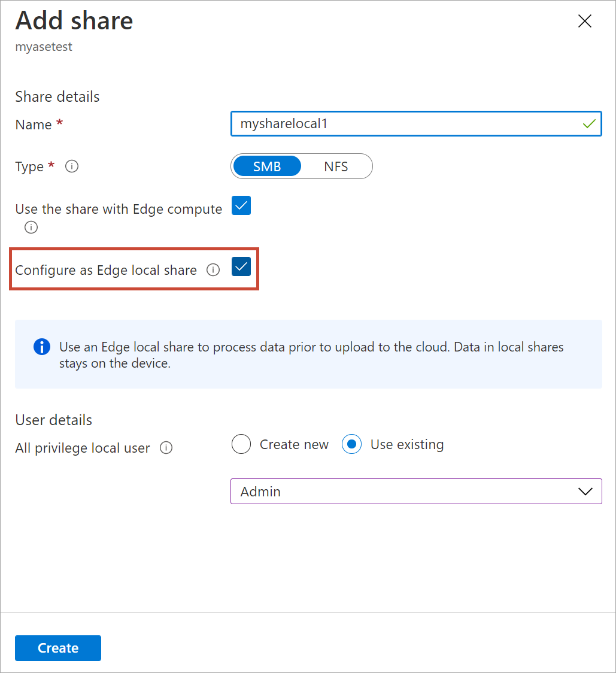Open the Admin user dropdown
Viewport: 616px width, 673px height.
[x=416, y=491]
